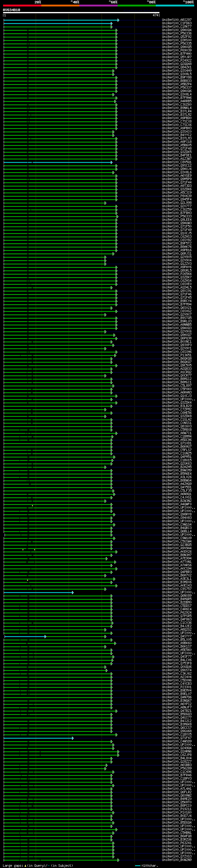Image resolution: width=197 pixels, height=868 pixels.
Task: Click the UniRef100_A6YGE9 label
Action: (x=177, y=176)
